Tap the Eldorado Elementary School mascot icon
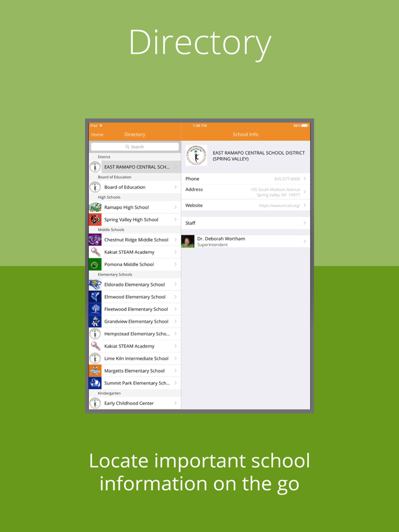399x532 pixels. pos(95,285)
